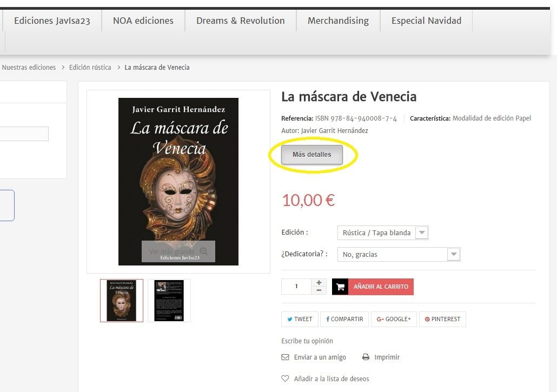Open the Especial Navidad tab
This screenshot has width=557, height=392.
tap(426, 21)
